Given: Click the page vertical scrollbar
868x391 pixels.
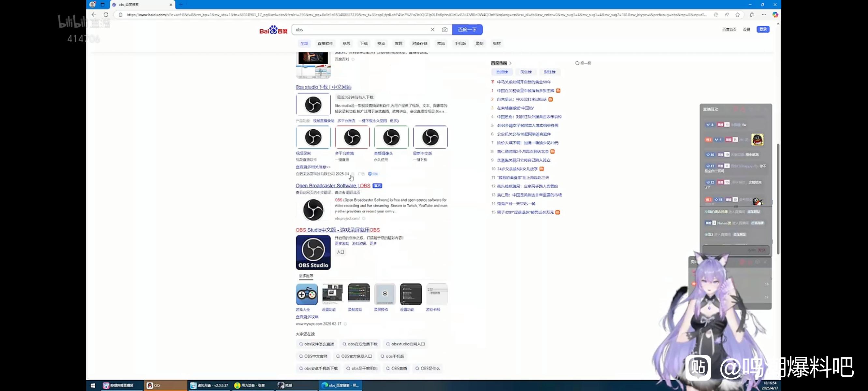Looking at the screenshot, I should [778, 199].
